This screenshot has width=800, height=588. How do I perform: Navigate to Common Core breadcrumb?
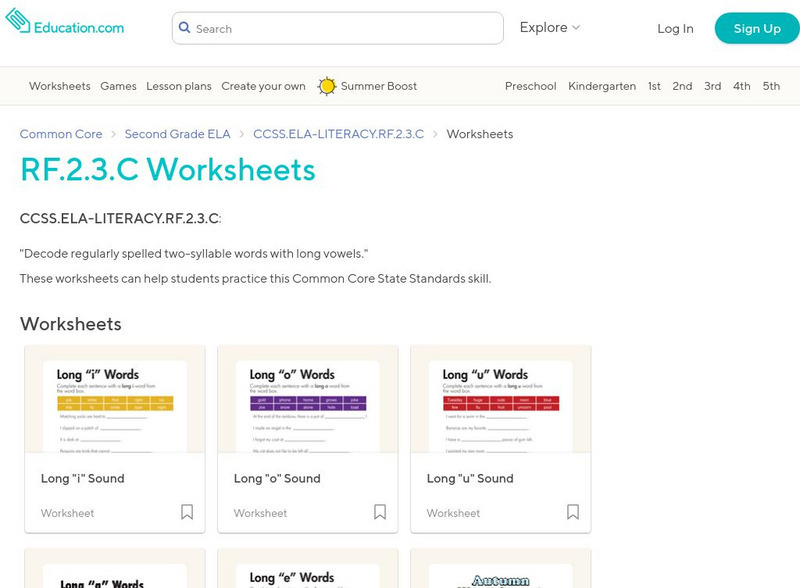[61, 134]
